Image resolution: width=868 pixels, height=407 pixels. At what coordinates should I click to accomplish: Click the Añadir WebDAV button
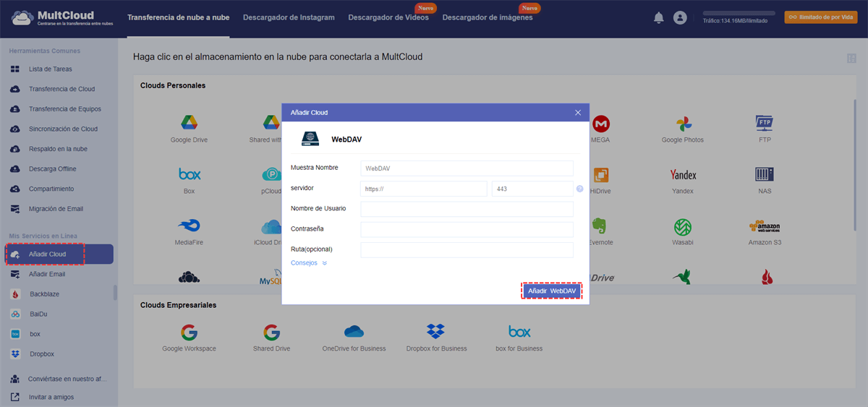552,291
